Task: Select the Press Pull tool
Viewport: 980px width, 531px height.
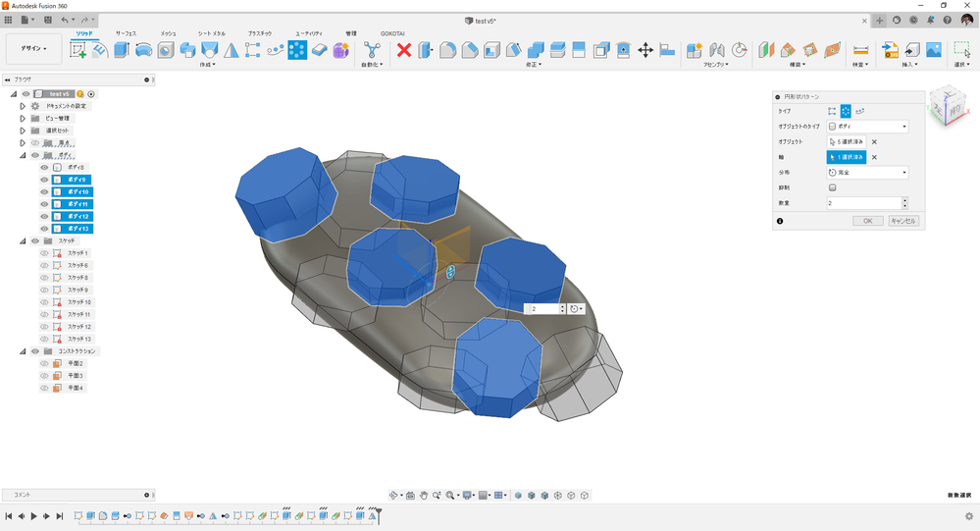Action: click(426, 50)
